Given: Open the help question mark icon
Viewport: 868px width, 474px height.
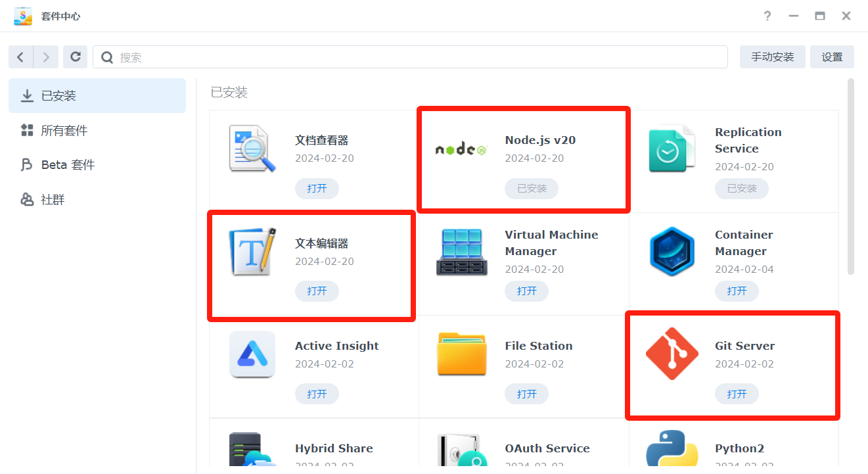Looking at the screenshot, I should point(767,16).
